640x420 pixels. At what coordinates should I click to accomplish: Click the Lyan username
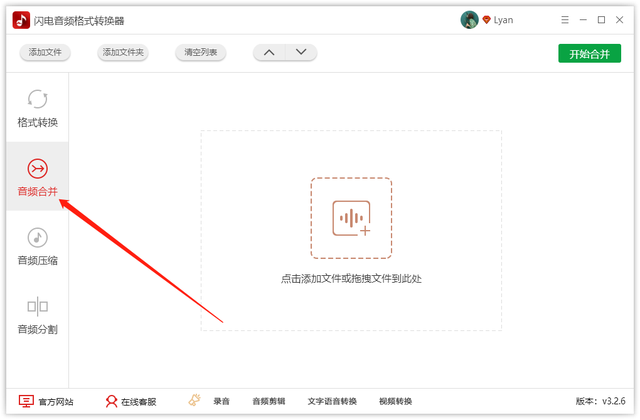pyautogui.click(x=503, y=20)
